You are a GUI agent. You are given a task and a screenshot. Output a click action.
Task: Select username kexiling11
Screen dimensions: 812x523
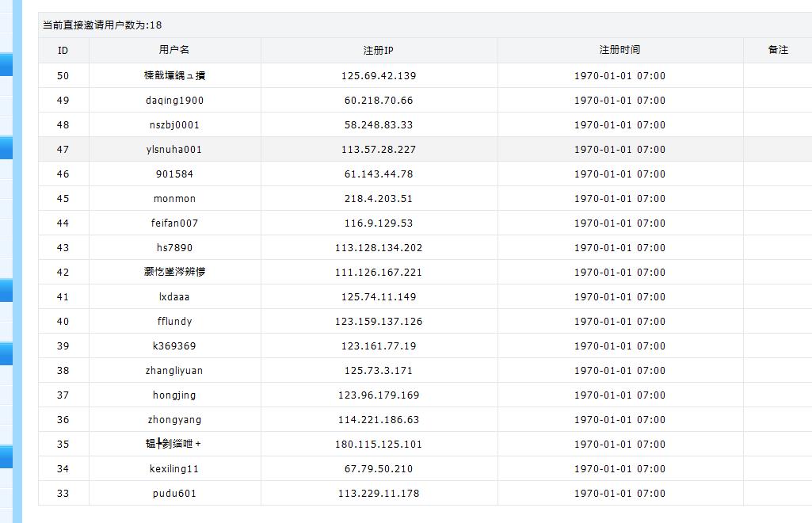174,469
